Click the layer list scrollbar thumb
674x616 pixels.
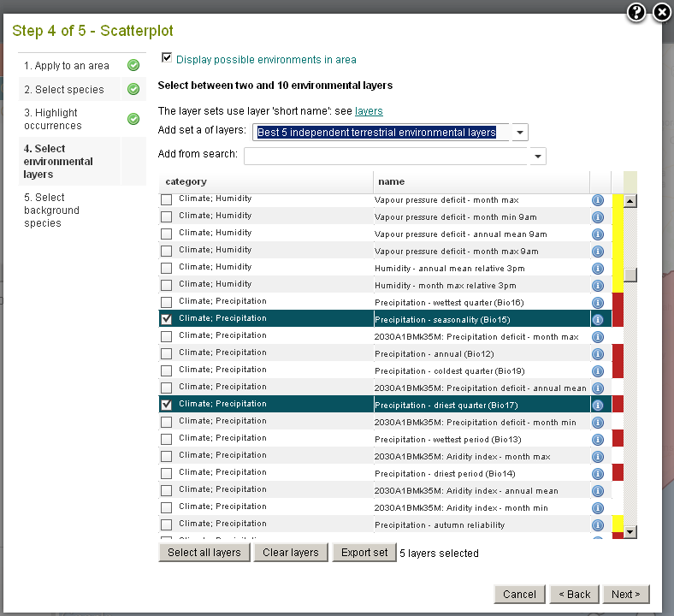(x=630, y=275)
